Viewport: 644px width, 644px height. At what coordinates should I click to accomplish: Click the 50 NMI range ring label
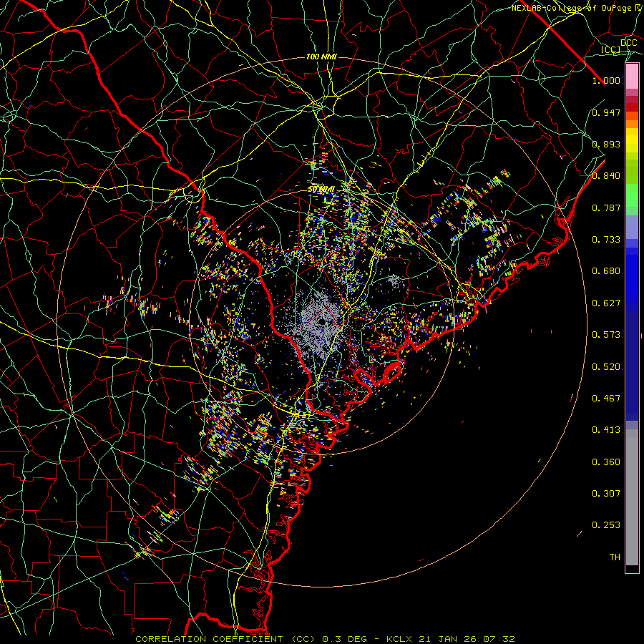click(321, 190)
